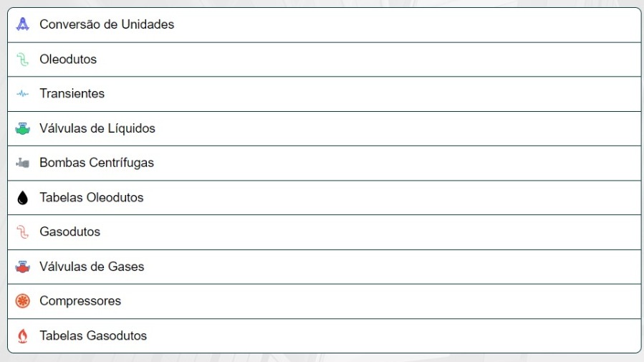Open the Válvulas de Gases item

(x=324, y=267)
